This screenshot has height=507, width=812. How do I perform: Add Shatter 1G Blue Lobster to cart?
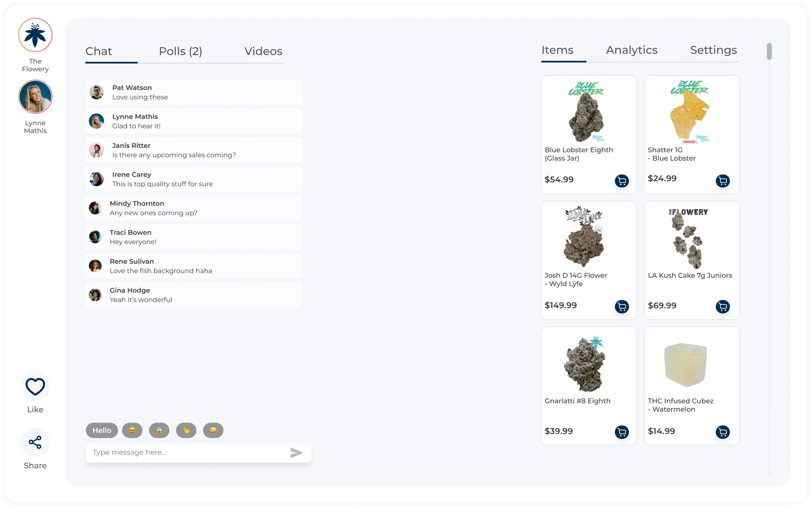(x=723, y=181)
